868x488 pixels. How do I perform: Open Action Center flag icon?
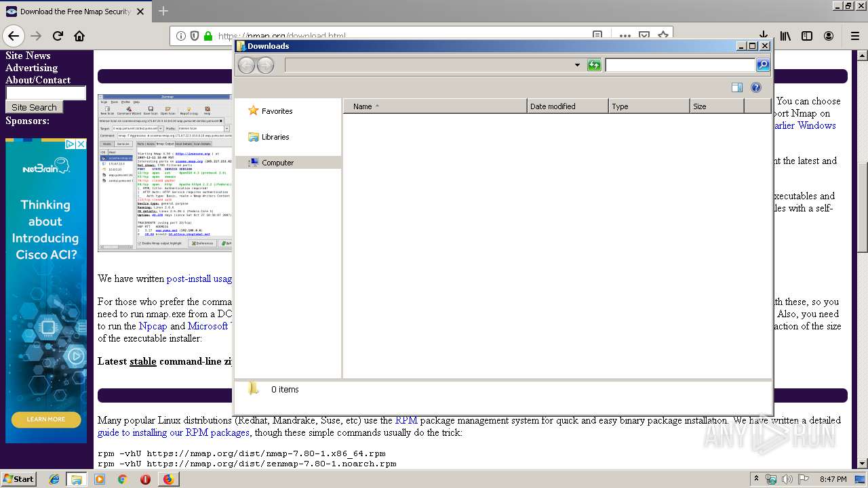pyautogui.click(x=804, y=479)
